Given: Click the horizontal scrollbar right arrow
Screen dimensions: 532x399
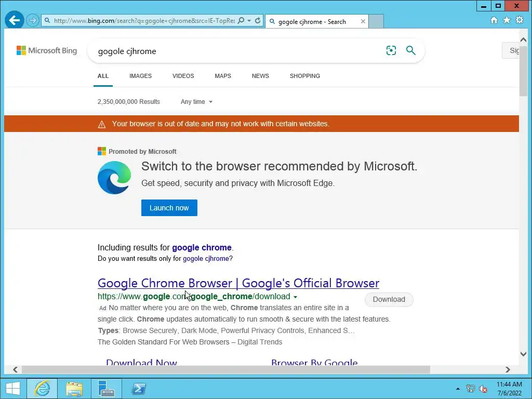Looking at the screenshot, I should tap(508, 369).
